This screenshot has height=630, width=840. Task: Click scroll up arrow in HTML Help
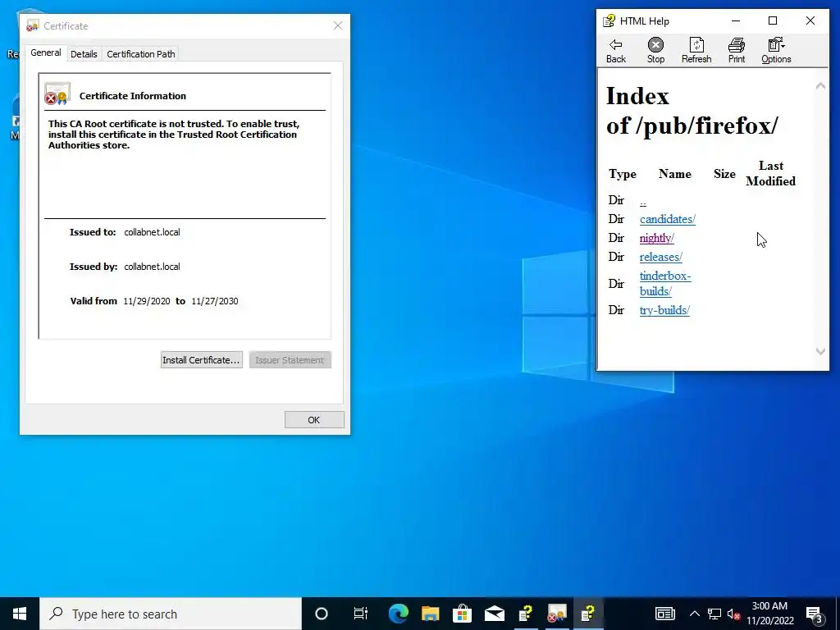[820, 85]
